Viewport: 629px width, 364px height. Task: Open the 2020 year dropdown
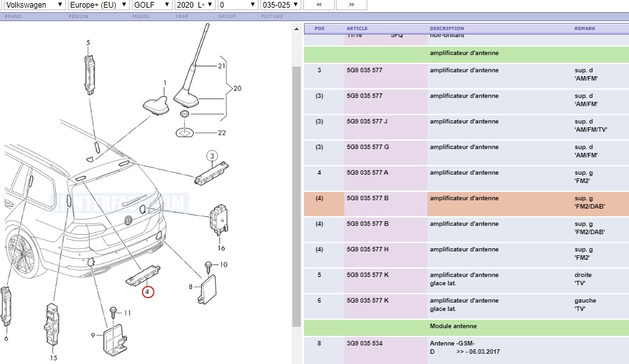click(195, 5)
